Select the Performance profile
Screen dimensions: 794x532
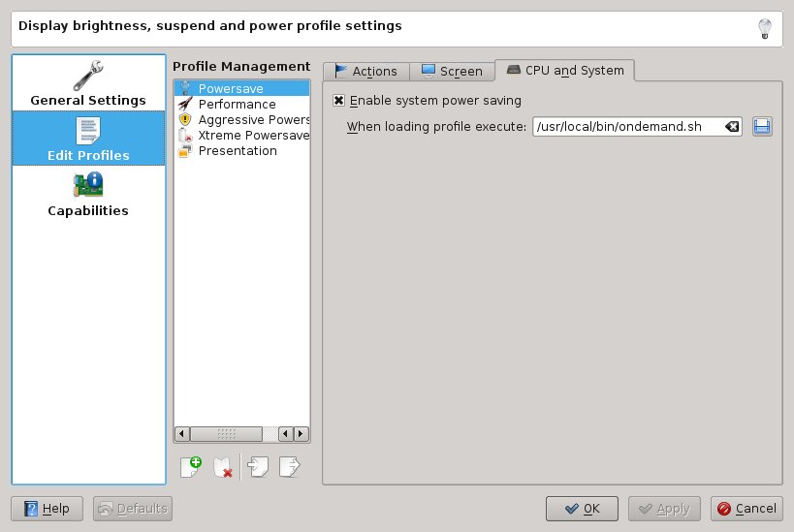[x=237, y=104]
